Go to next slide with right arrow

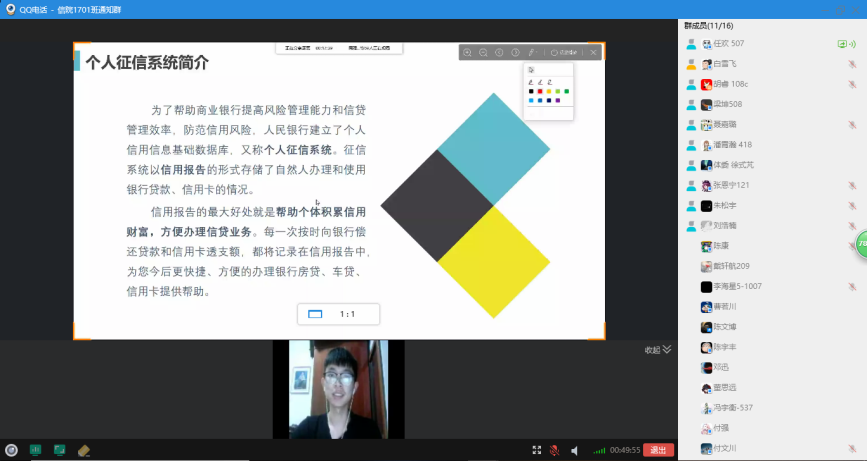pos(515,52)
